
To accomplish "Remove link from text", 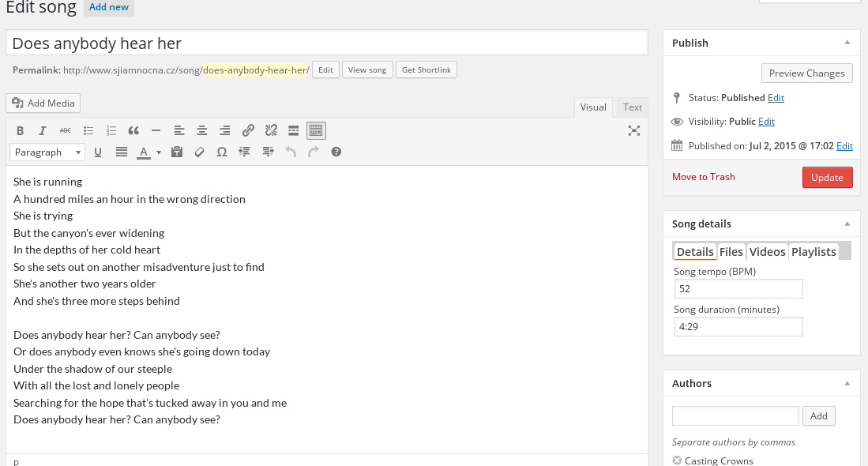I will click(271, 130).
